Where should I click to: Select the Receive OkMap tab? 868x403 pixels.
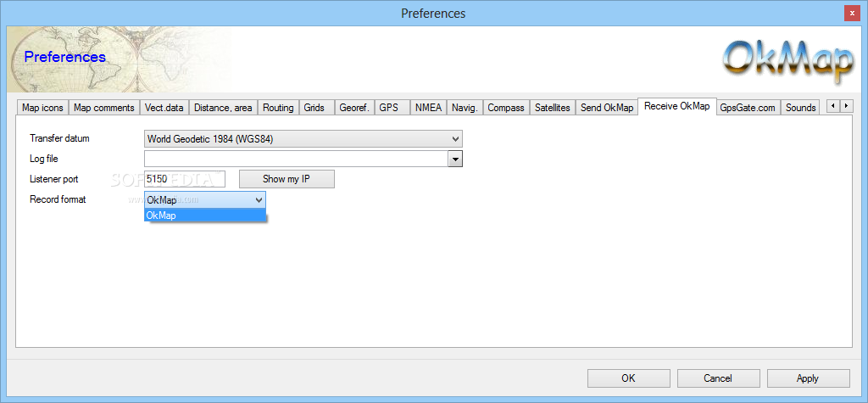coord(677,106)
